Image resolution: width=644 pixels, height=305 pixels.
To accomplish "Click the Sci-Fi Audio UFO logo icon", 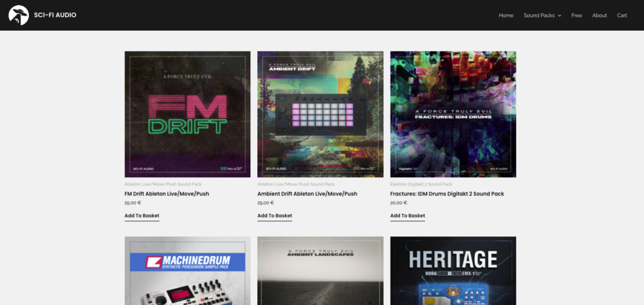I will [18, 15].
